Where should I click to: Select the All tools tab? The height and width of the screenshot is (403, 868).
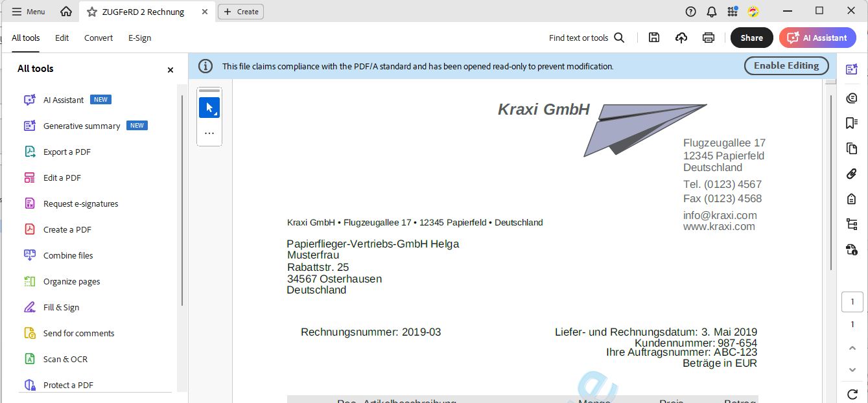point(26,38)
